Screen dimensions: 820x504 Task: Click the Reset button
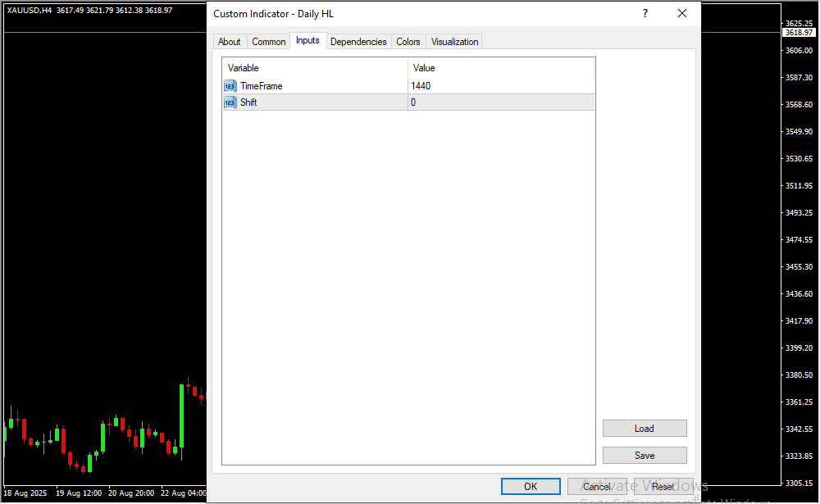point(663,487)
